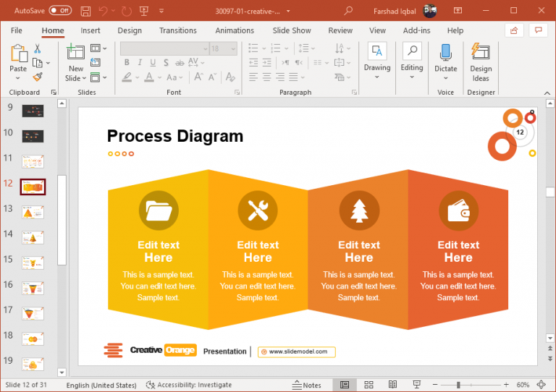This screenshot has height=392, width=556.
Task: Open the File menu
Action: coord(17,30)
